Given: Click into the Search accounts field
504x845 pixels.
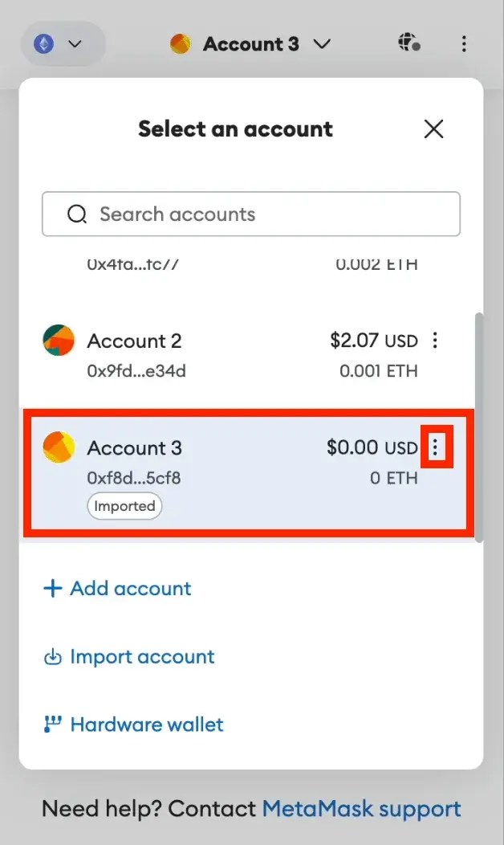Looking at the screenshot, I should 250,214.
